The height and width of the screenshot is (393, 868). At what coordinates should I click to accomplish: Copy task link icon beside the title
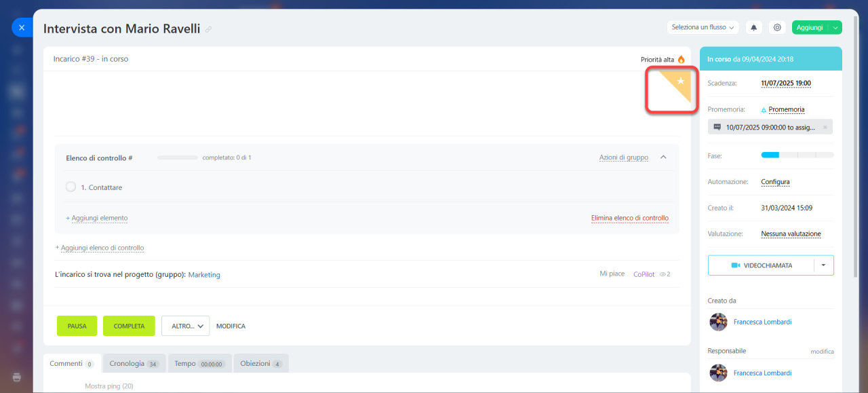[209, 29]
